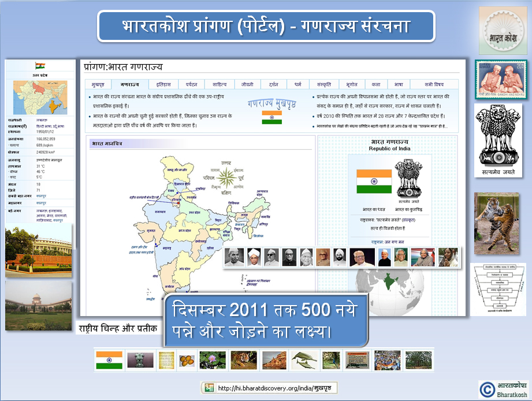Open the इतिहास tab
The height and width of the screenshot is (401, 532).
click(x=163, y=84)
